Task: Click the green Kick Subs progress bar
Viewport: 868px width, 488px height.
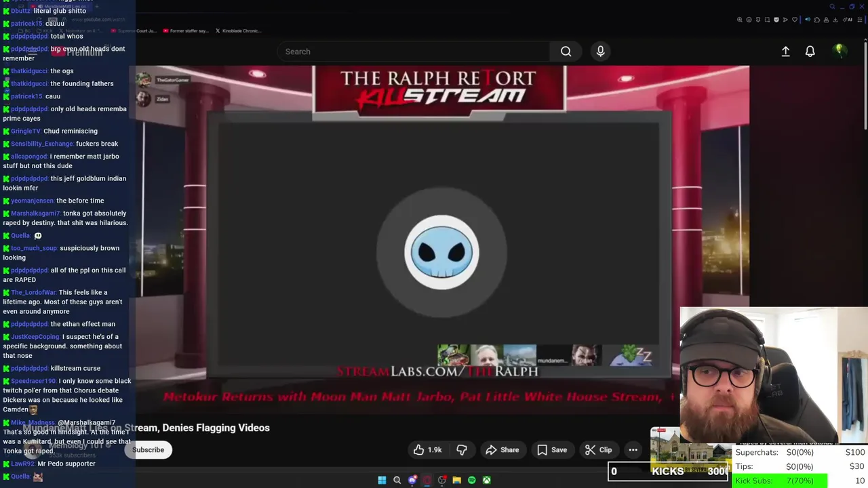Action: point(780,481)
